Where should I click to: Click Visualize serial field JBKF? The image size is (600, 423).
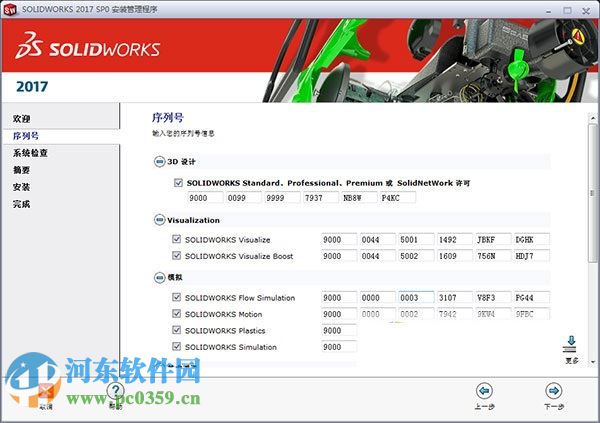coord(494,240)
